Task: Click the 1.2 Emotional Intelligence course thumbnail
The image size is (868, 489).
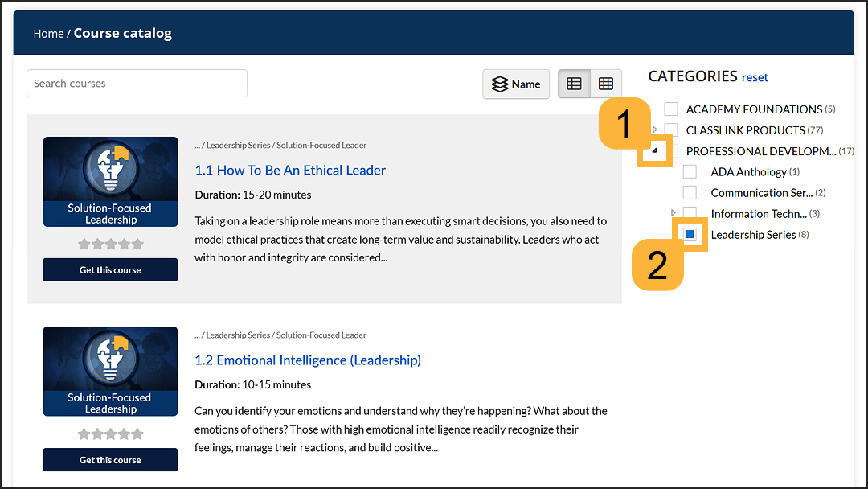Action: (x=110, y=372)
